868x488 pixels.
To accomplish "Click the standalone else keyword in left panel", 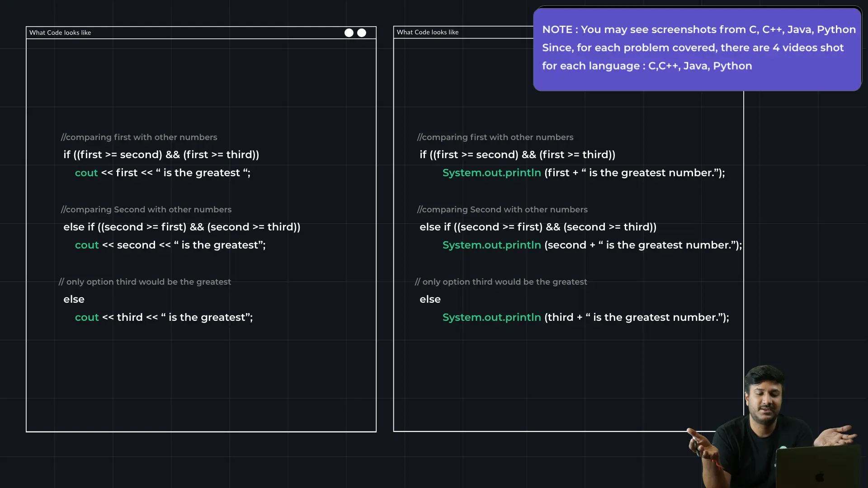I will (74, 299).
